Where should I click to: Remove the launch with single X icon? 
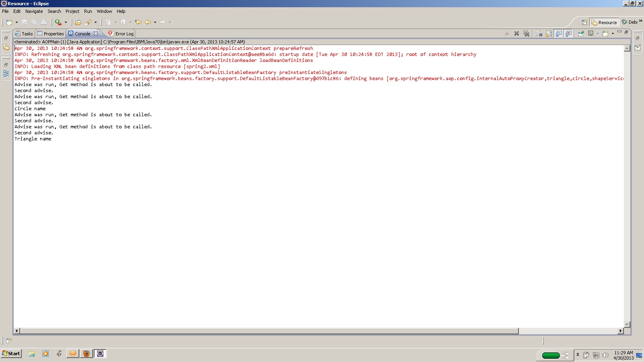[x=517, y=34]
